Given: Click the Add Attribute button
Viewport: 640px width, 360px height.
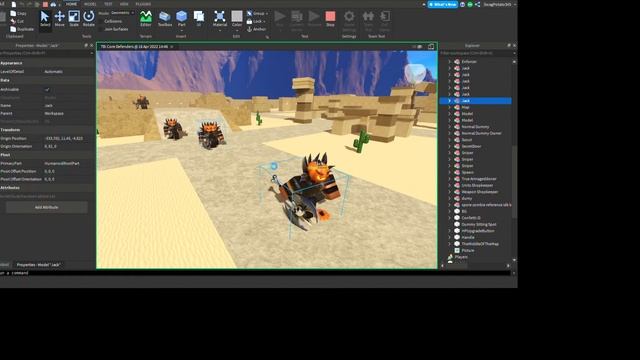Looking at the screenshot, I should pyautogui.click(x=47, y=207).
